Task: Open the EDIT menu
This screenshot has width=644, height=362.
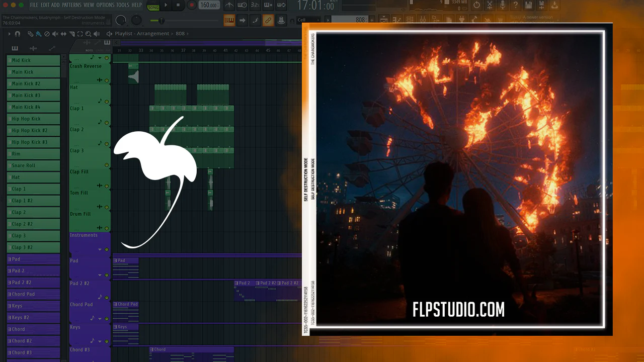Action: 45,5
